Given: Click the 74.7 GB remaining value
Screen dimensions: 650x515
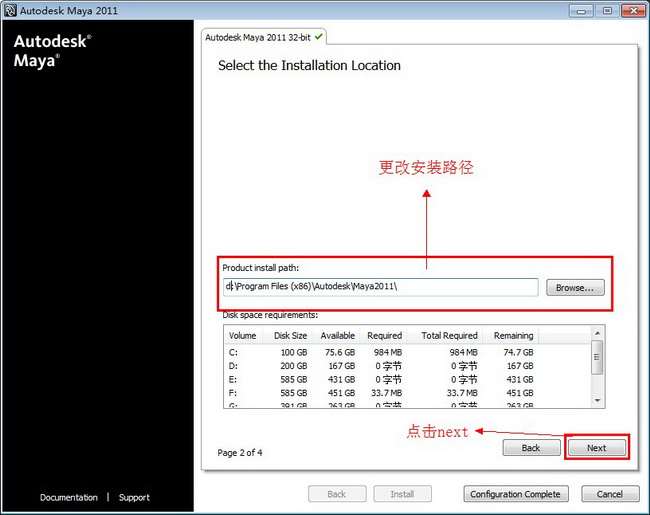Looking at the screenshot, I should pyautogui.click(x=518, y=352).
